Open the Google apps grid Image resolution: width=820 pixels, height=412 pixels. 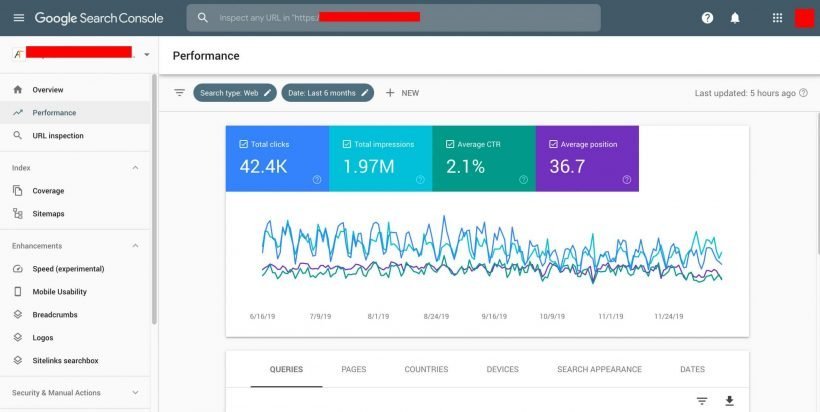coord(778,18)
